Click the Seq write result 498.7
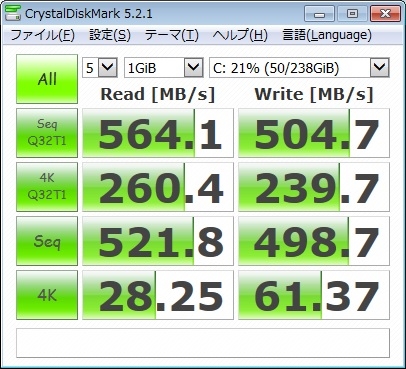This screenshot has width=406, height=369. click(314, 241)
